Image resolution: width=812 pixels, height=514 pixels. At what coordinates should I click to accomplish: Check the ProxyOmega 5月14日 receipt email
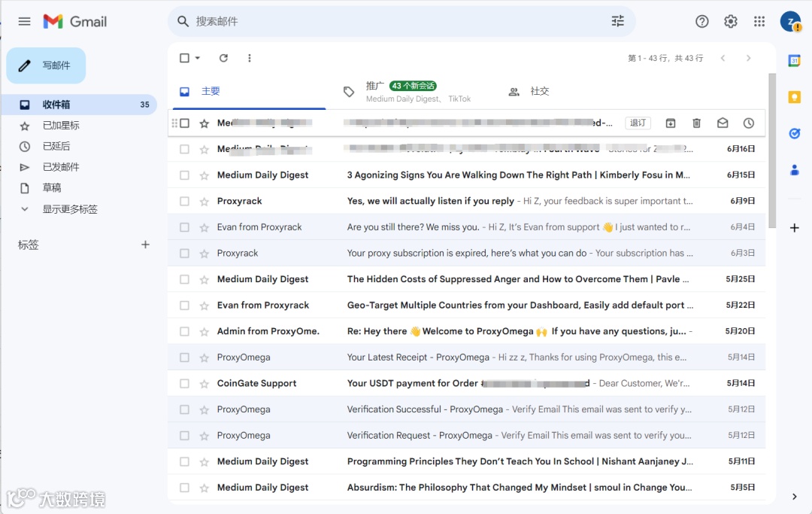(x=184, y=357)
